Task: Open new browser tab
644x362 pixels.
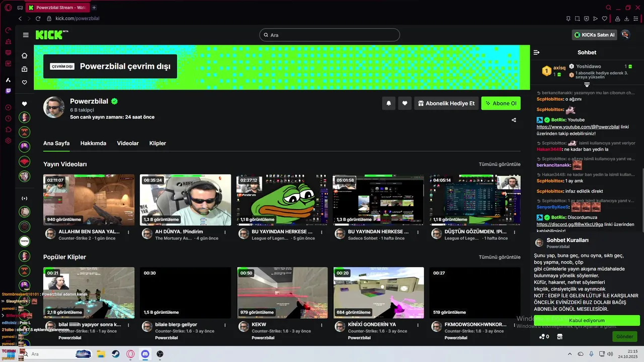Action: point(94,8)
